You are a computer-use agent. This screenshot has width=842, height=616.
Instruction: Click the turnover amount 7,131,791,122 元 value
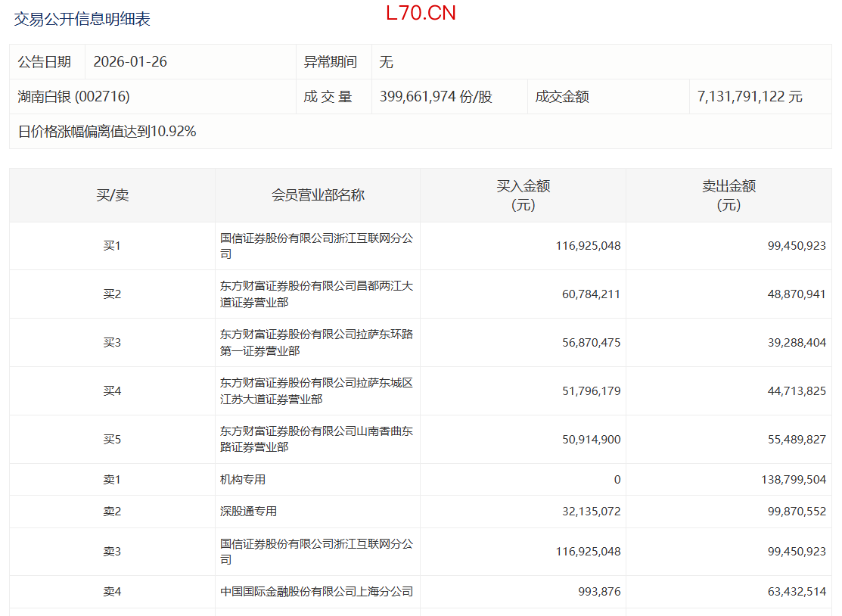[750, 97]
